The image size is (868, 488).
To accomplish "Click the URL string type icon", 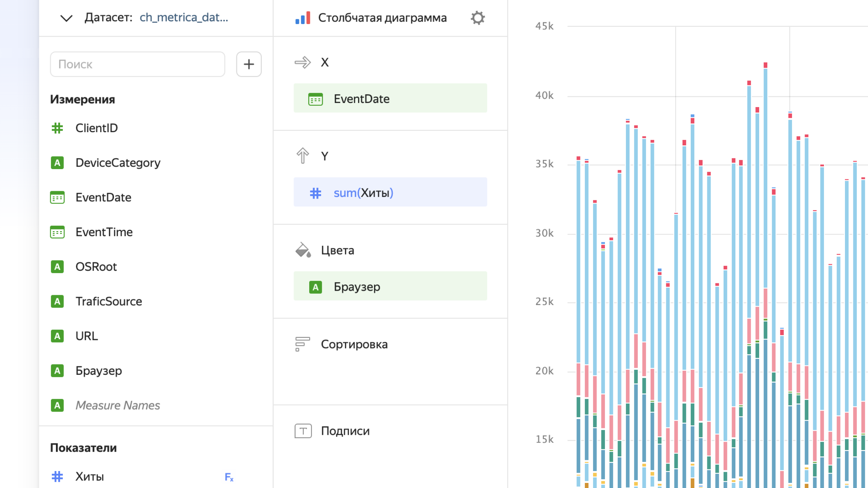I will [x=57, y=336].
